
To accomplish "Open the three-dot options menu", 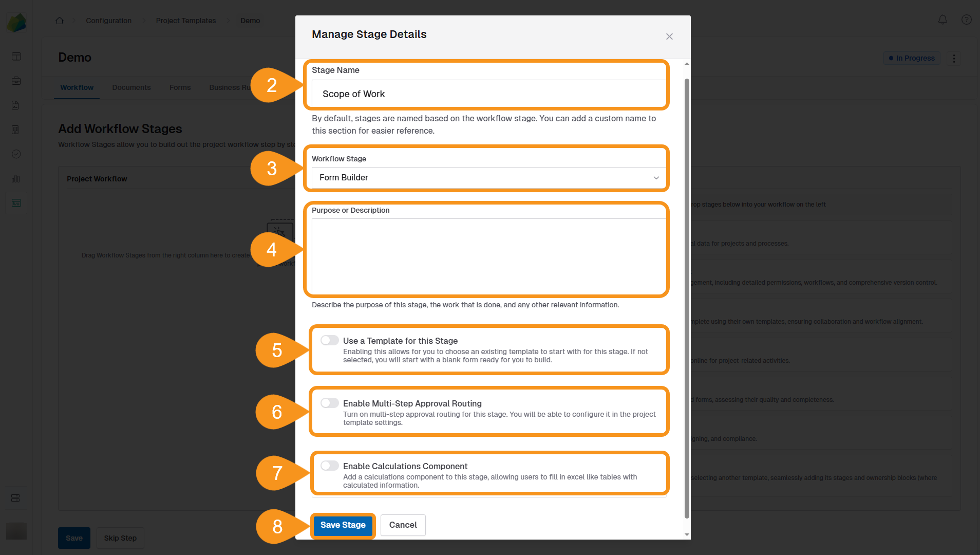I will click(x=953, y=59).
